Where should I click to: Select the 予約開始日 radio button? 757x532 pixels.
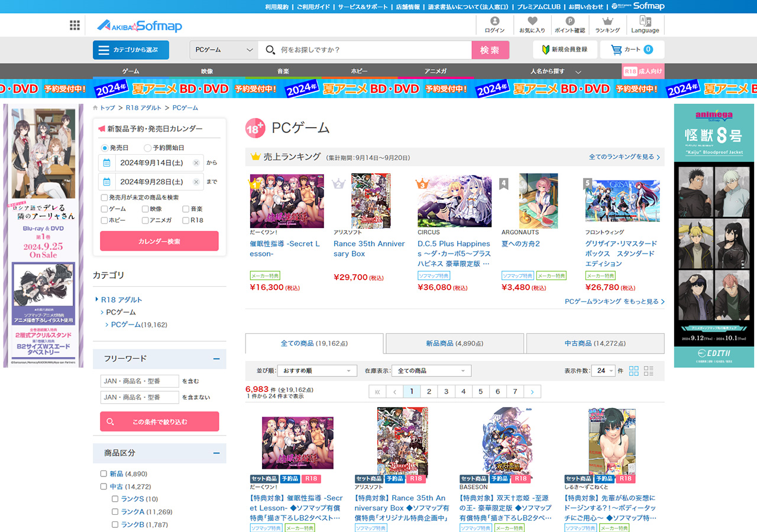147,148
